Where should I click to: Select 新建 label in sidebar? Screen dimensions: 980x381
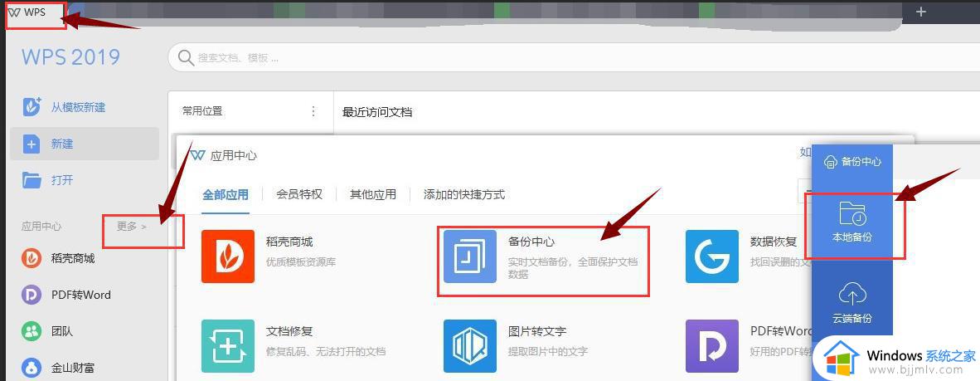(x=62, y=144)
